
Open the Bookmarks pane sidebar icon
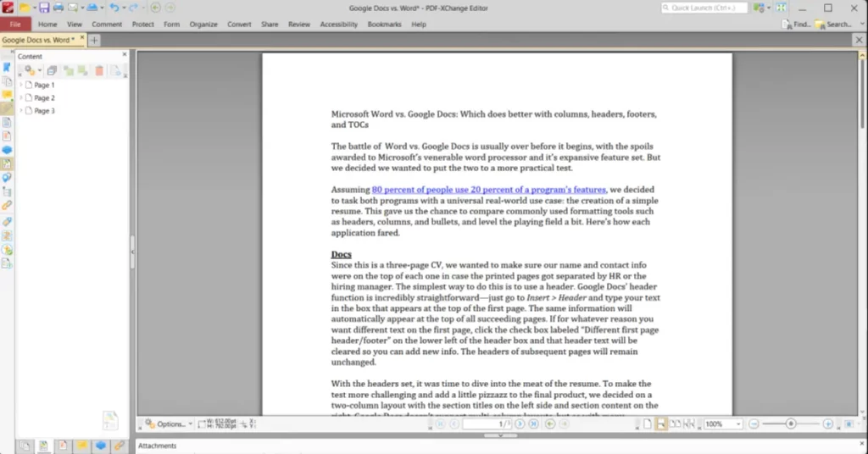pos(7,68)
